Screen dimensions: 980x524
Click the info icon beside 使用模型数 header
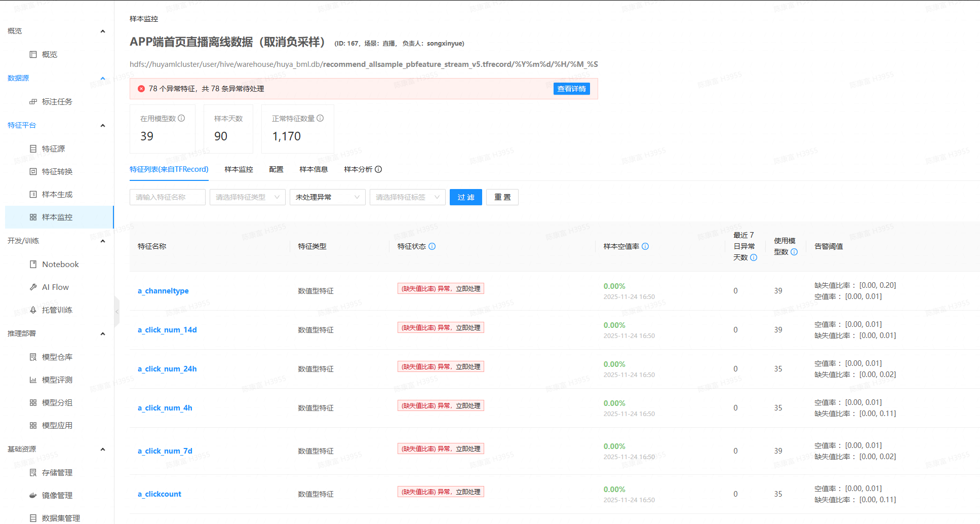(x=794, y=252)
